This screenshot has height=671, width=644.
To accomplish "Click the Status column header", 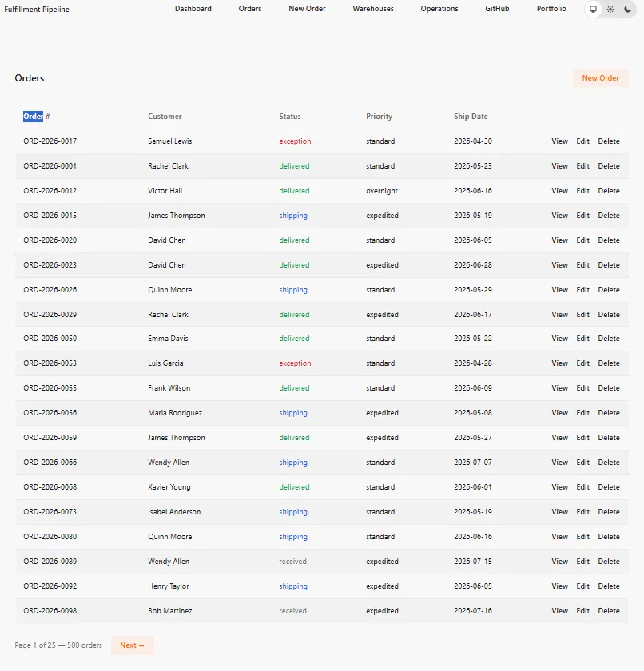I will [290, 117].
